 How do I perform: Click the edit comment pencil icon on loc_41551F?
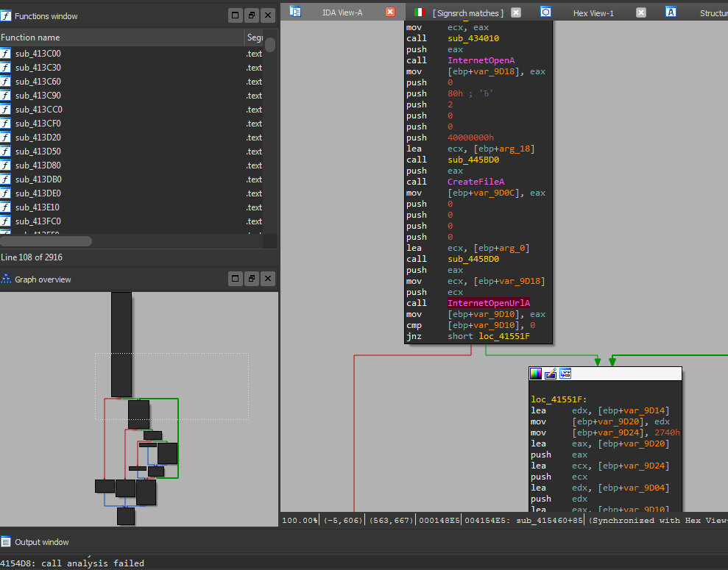551,374
